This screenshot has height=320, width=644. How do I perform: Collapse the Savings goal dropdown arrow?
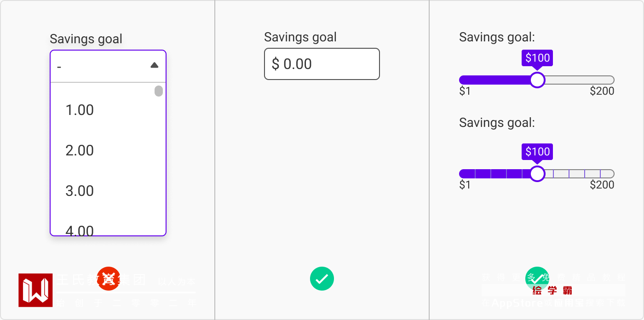(x=155, y=66)
